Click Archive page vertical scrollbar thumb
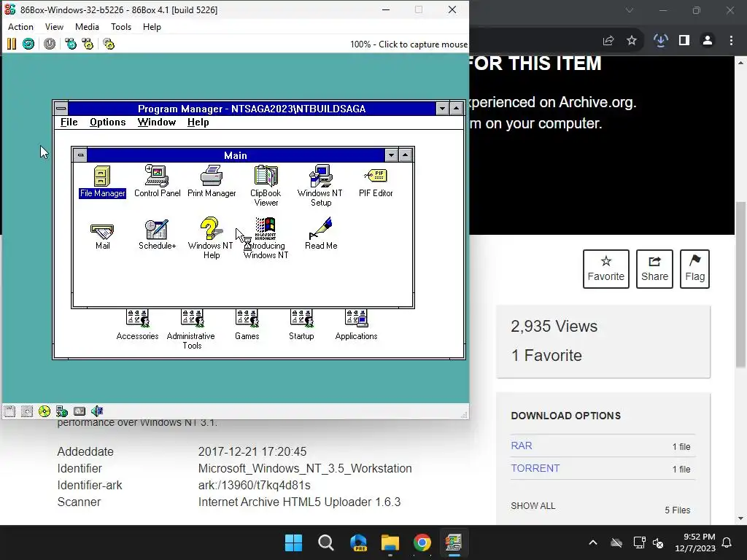Image resolution: width=747 pixels, height=560 pixels. (740, 285)
